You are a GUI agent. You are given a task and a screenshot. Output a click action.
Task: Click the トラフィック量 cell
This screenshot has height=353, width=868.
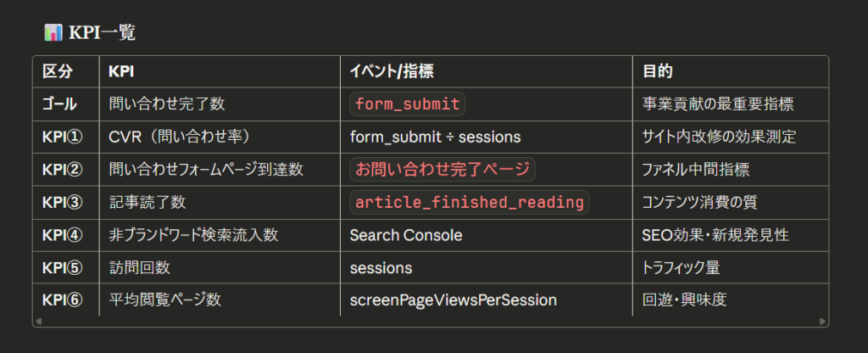[682, 267]
